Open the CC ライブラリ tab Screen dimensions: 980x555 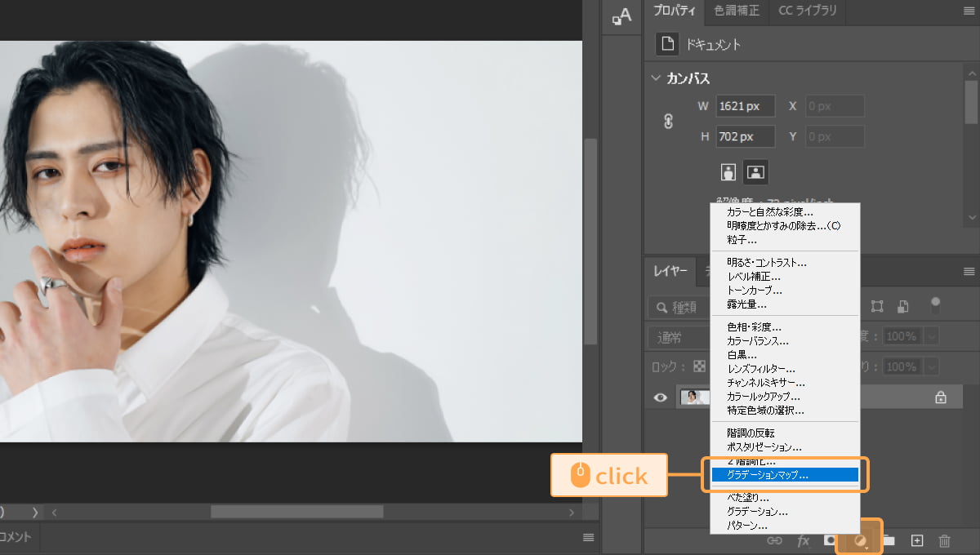tap(808, 11)
